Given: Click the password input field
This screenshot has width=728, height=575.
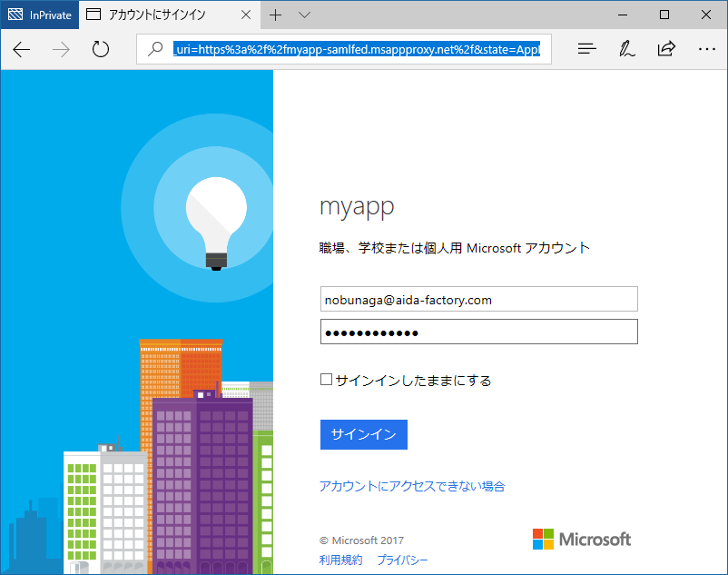Looking at the screenshot, I should 478,332.
